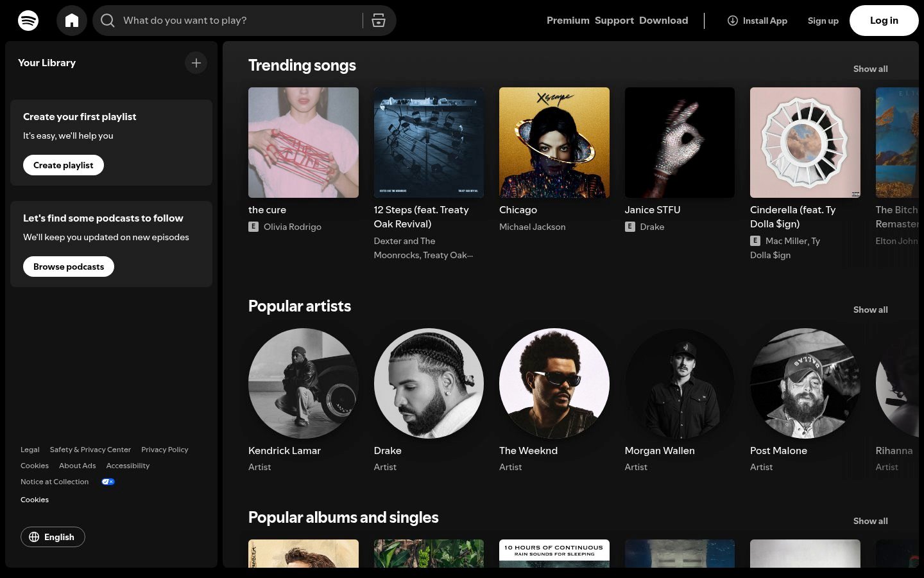Click Olivia Rodrigo artist name
Viewport: 924px width, 578px height.
(x=293, y=227)
